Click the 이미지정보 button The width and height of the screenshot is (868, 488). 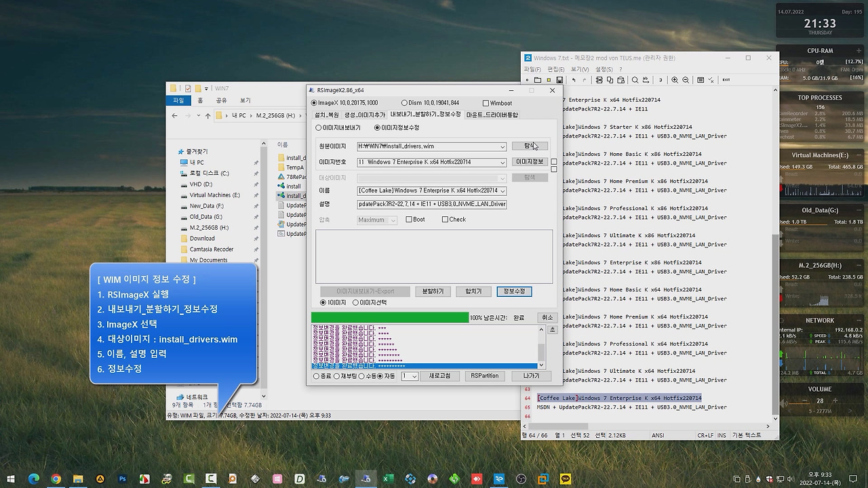point(530,162)
